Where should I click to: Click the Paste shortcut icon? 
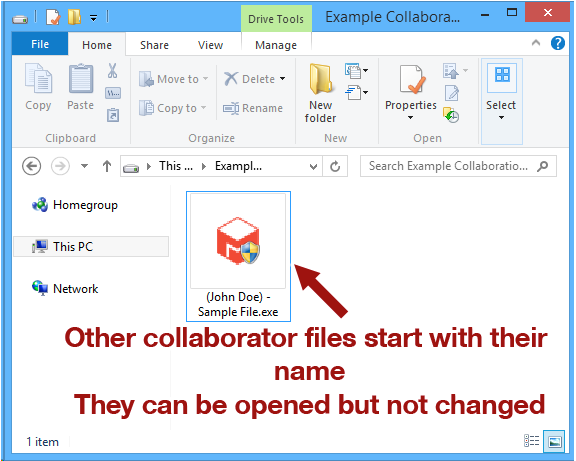pyautogui.click(x=113, y=115)
